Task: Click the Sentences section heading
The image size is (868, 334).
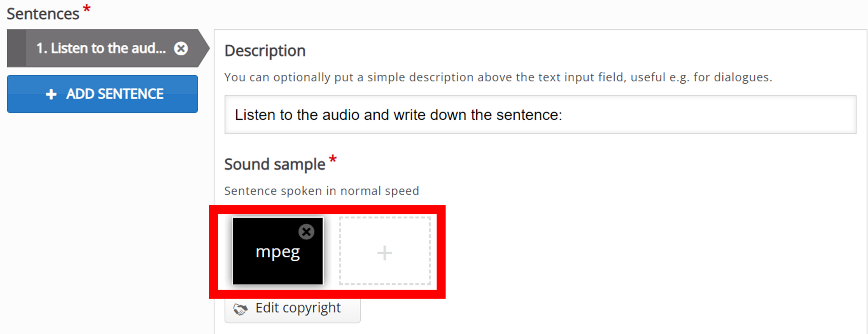Action: point(43,14)
